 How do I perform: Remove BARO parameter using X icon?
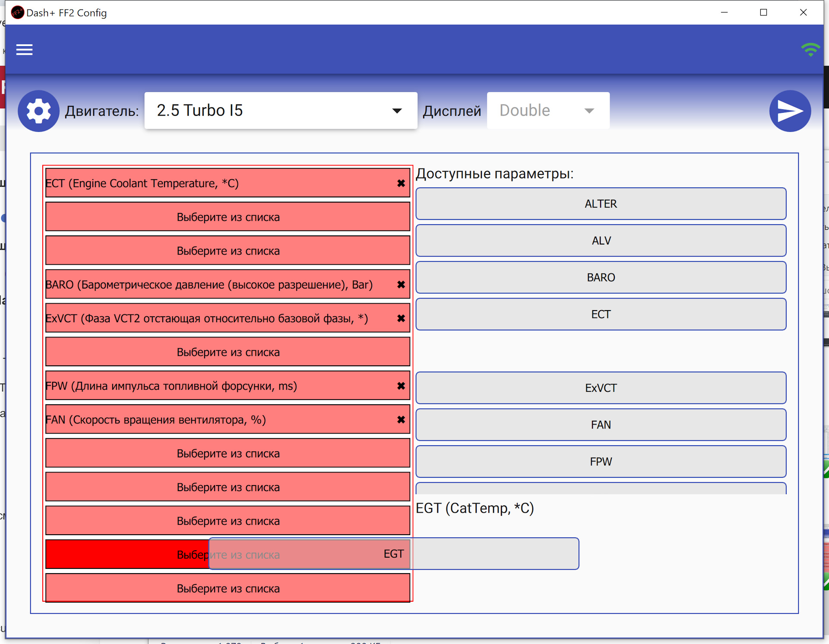click(x=401, y=284)
